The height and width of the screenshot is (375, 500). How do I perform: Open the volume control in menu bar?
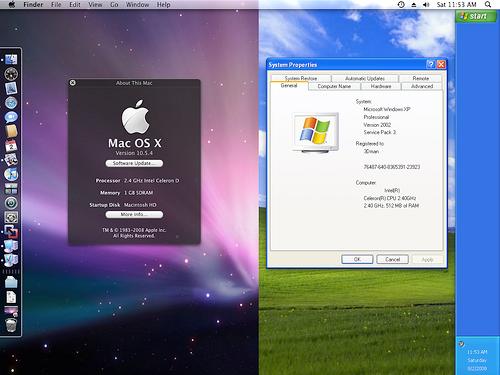coord(426,5)
